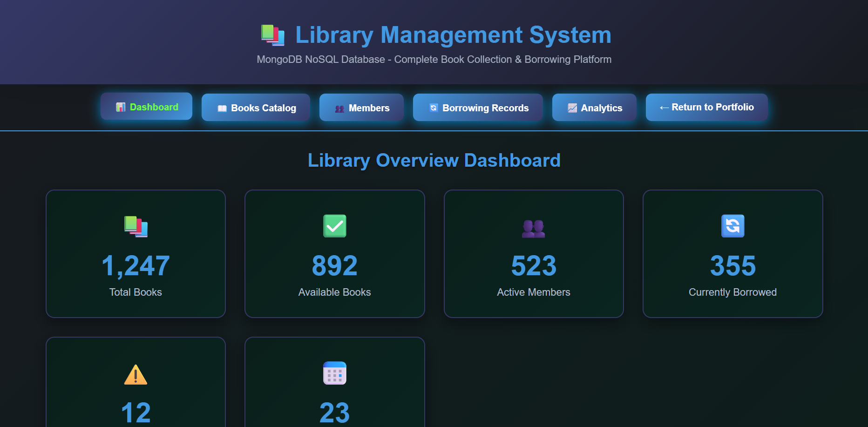The width and height of the screenshot is (868, 427).
Task: Click the warning triangle icon above 12
Action: 136,373
